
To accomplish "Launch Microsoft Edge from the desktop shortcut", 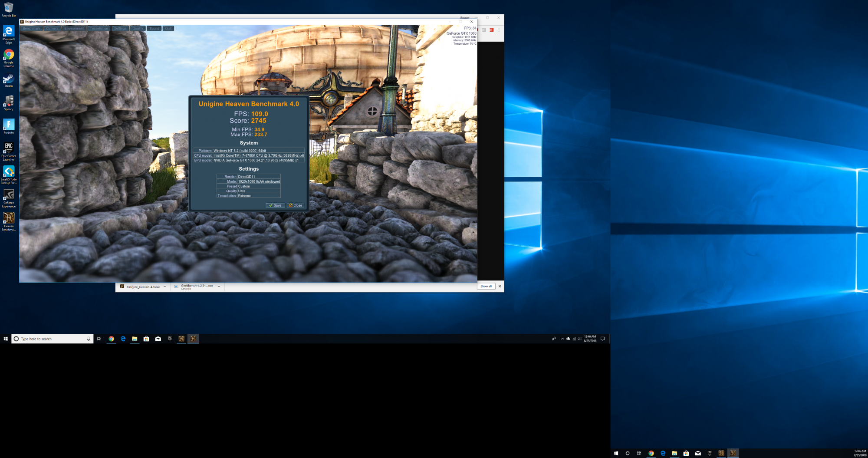I will (9, 35).
